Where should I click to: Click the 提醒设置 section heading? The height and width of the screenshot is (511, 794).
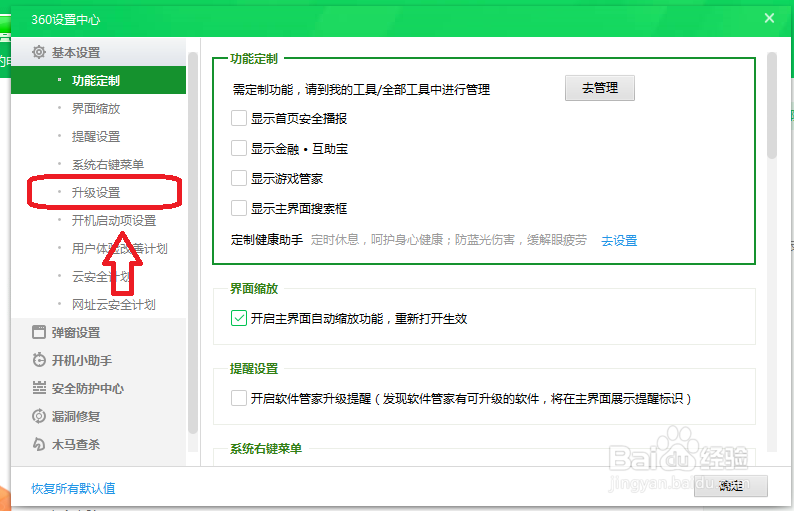pos(254,369)
